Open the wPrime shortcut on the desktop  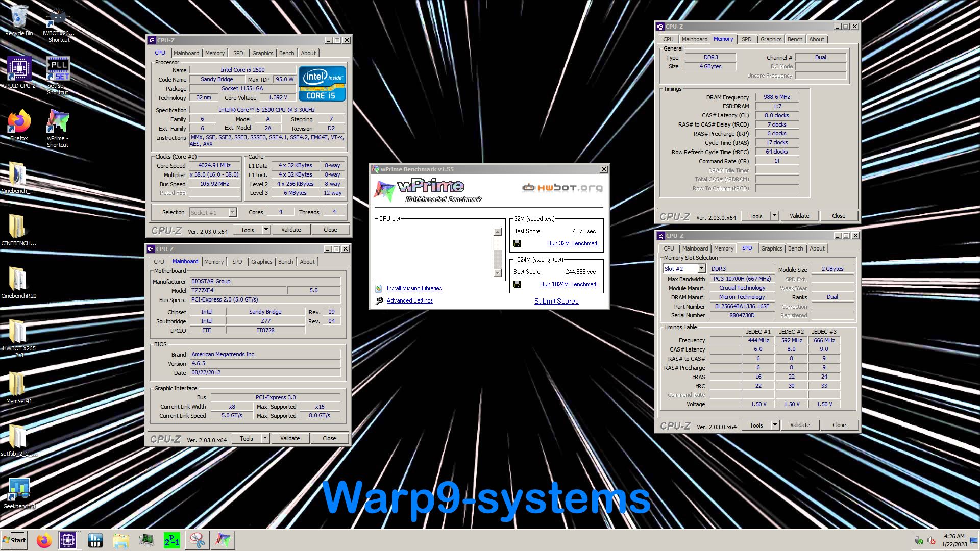58,128
